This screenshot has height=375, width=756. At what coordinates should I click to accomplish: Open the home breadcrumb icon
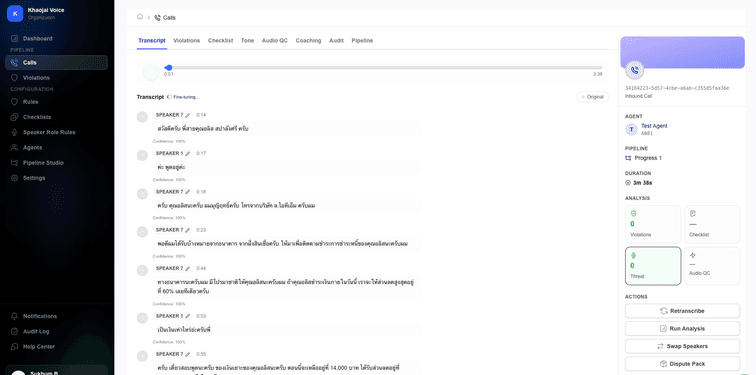click(140, 17)
